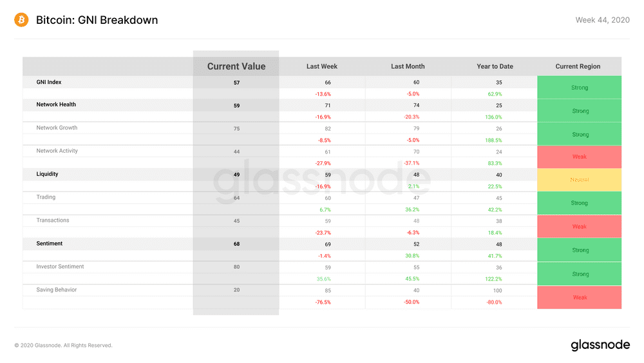Screen dimensions: 644x363
Task: Click the Network Growth row label
Action: click(x=57, y=128)
